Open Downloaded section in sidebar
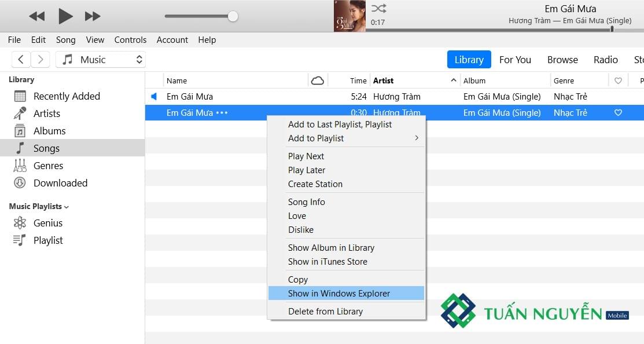The height and width of the screenshot is (344, 644). coord(60,183)
